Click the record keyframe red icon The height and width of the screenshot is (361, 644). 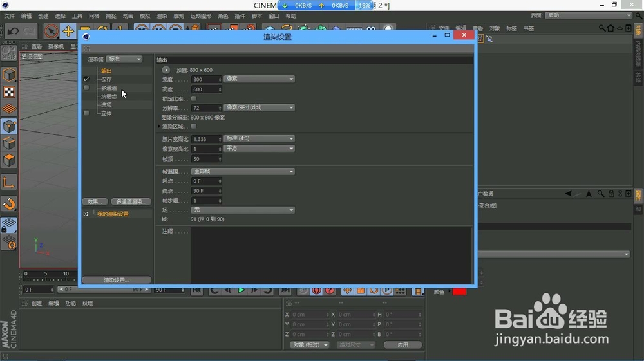coord(316,290)
